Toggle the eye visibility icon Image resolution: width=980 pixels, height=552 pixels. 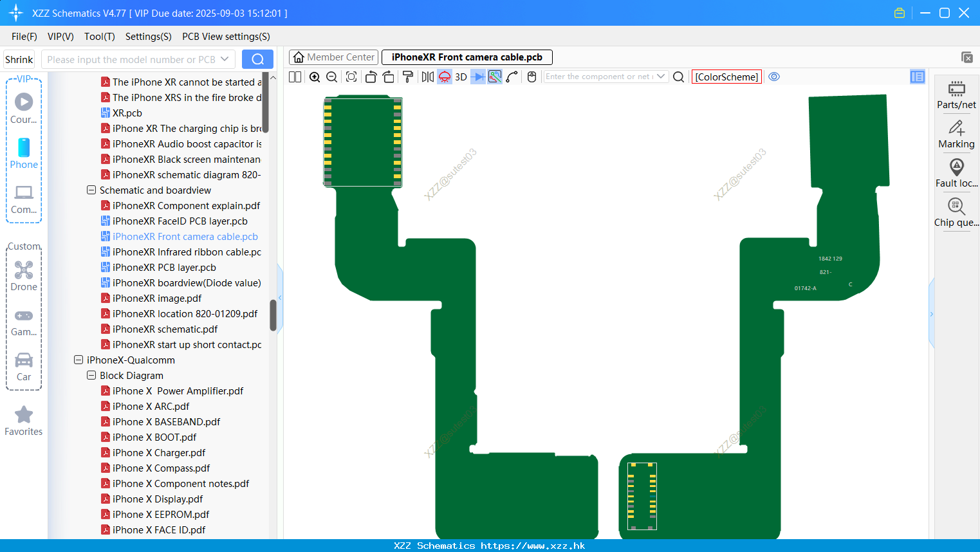pos(774,77)
